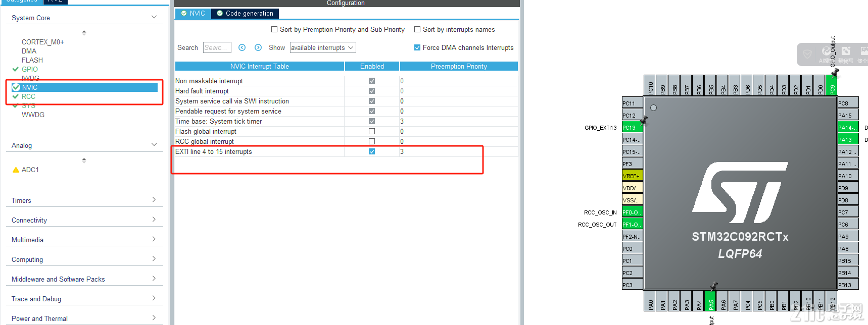The height and width of the screenshot is (325, 868).
Task: Click green pin PA5 on the chip
Action: point(710,300)
